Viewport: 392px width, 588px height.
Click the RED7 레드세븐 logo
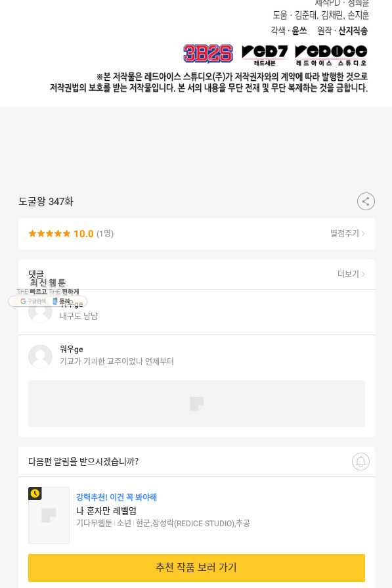tap(265, 55)
